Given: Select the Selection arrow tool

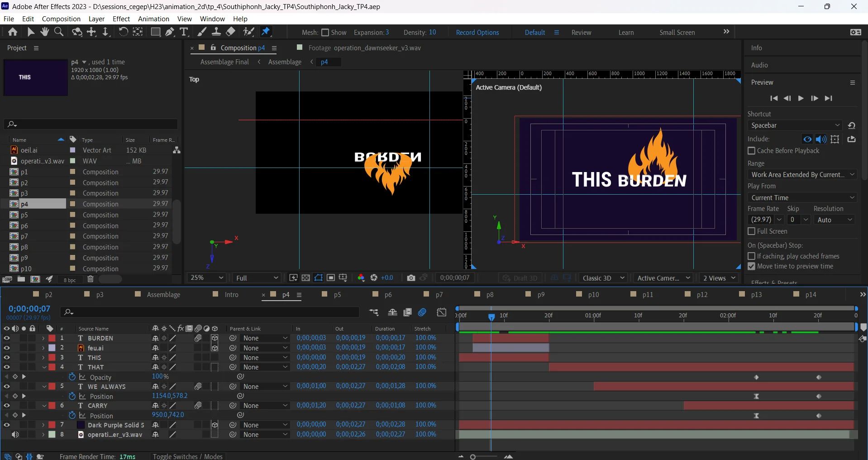Looking at the screenshot, I should [31, 32].
